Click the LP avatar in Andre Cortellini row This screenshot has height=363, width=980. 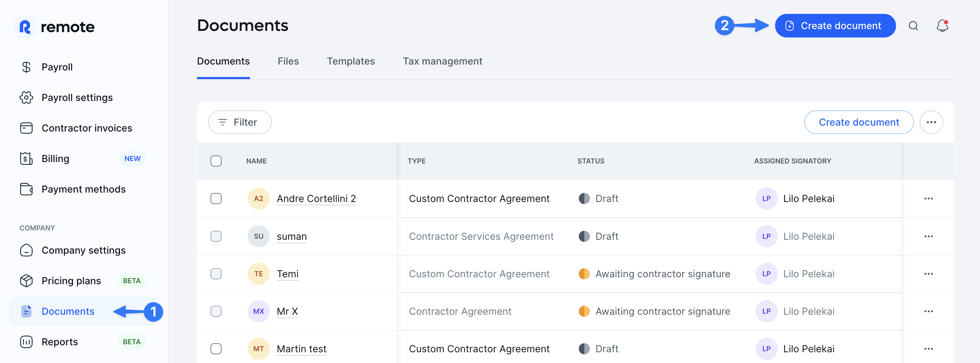click(766, 199)
